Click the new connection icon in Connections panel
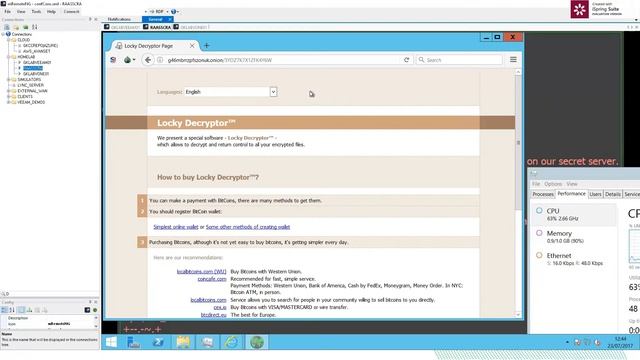The height and width of the screenshot is (360, 640). (x=7, y=27)
